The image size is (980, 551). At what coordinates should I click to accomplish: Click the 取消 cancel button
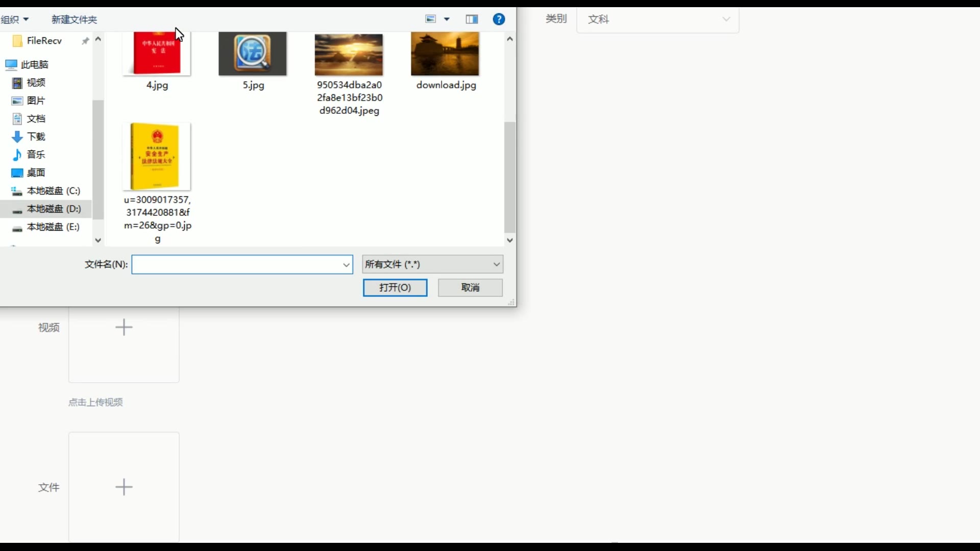coord(470,288)
